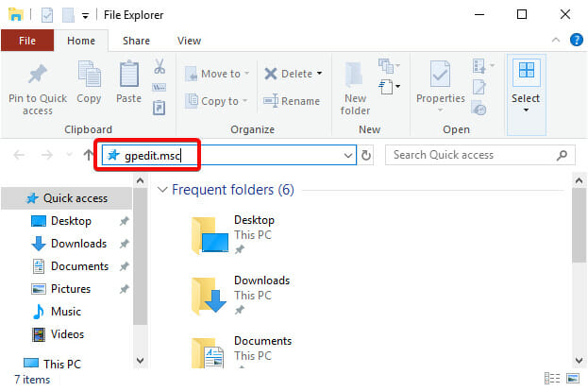Switch to the Home ribbon tab
The height and width of the screenshot is (391, 588).
pyautogui.click(x=81, y=41)
